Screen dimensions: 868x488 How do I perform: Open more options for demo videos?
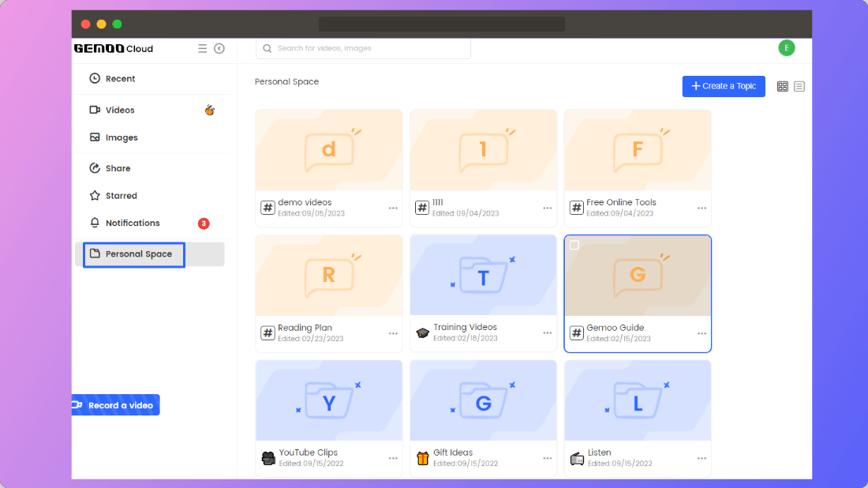[392, 208]
